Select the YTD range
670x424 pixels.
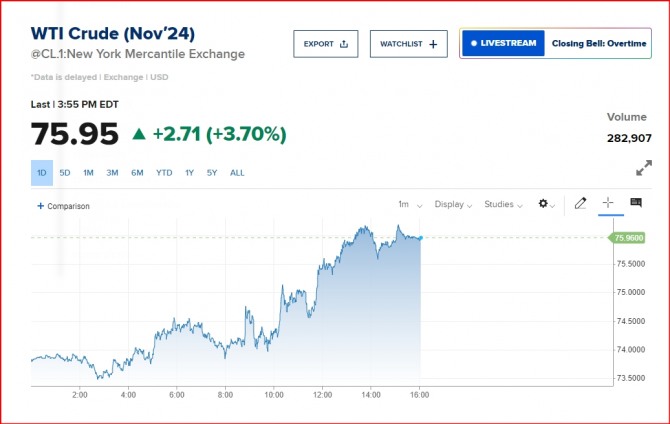coord(164,173)
